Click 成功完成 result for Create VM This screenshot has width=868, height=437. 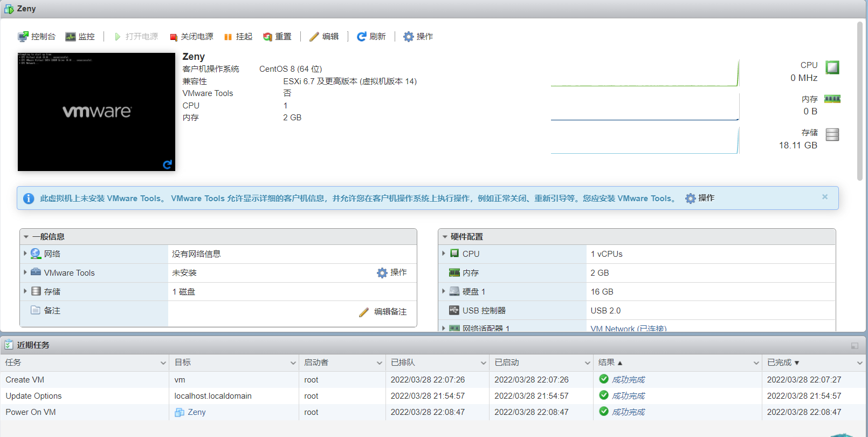(628, 380)
